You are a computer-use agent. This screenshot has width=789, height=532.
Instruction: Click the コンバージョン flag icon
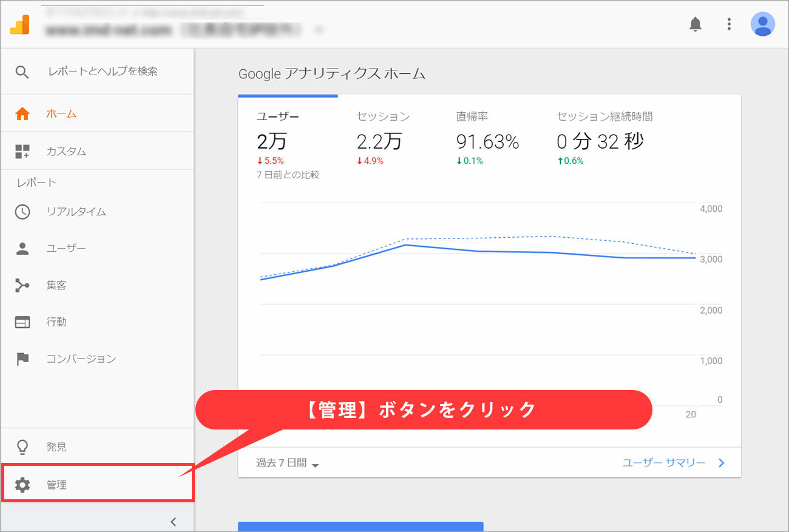[x=22, y=359]
